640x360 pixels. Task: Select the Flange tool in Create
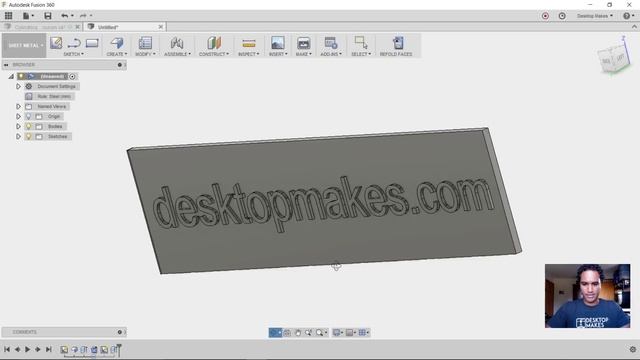point(117,43)
